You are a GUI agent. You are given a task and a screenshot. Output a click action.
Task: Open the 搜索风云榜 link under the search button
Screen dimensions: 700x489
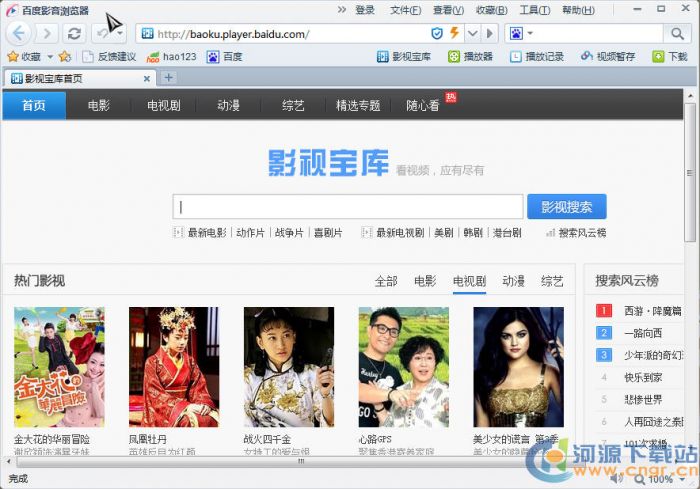pyautogui.click(x=582, y=233)
